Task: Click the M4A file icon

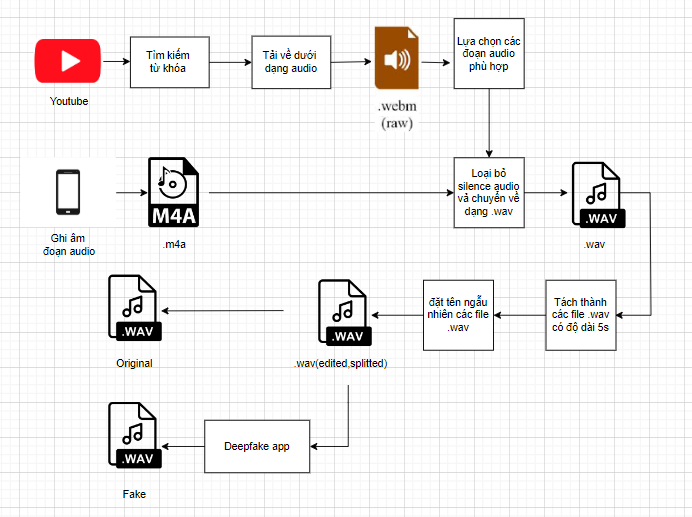Action: click(174, 193)
